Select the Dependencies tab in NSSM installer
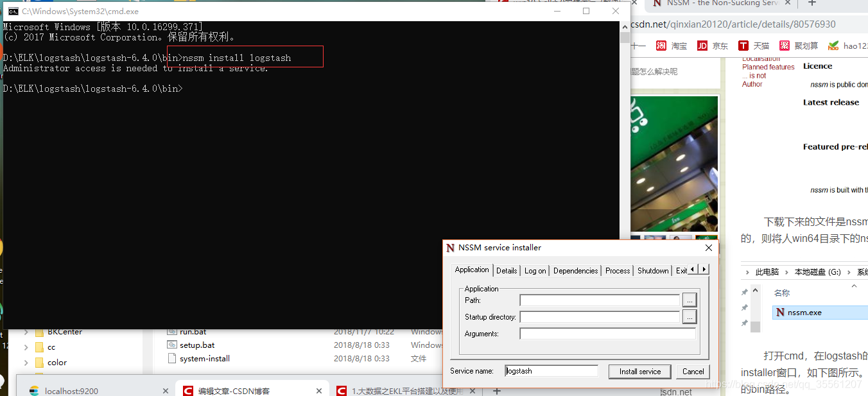868x396 pixels. coord(575,271)
